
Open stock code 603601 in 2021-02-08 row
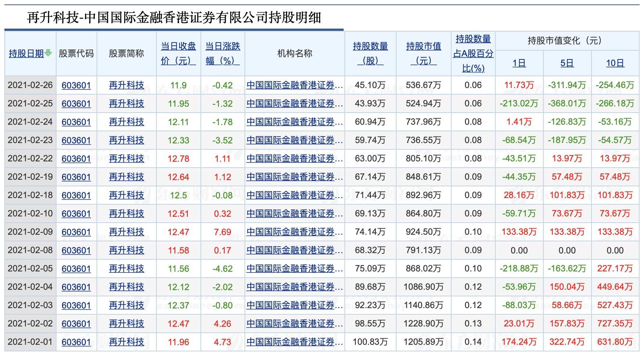pyautogui.click(x=76, y=251)
